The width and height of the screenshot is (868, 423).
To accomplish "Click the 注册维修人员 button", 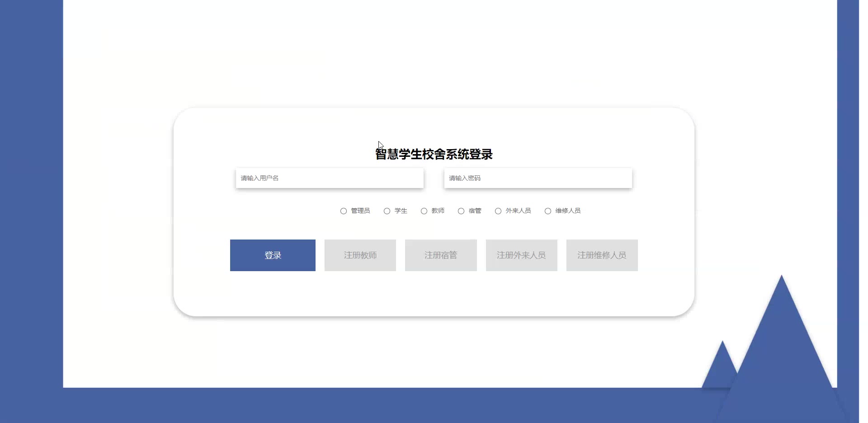I will coord(602,255).
